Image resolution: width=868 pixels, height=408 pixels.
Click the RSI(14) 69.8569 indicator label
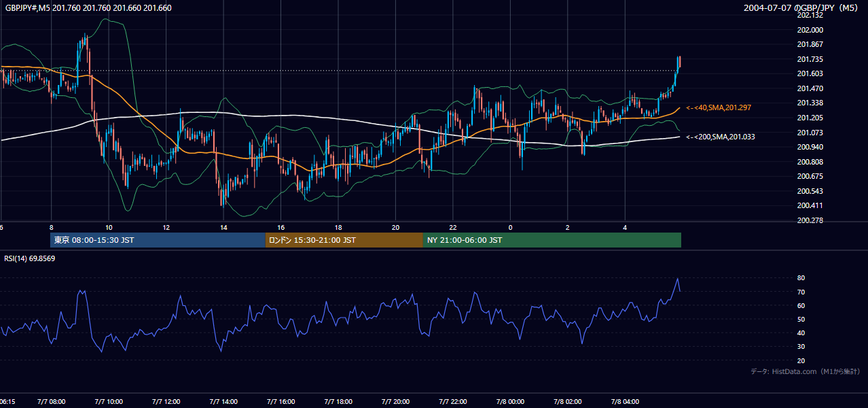(30, 258)
